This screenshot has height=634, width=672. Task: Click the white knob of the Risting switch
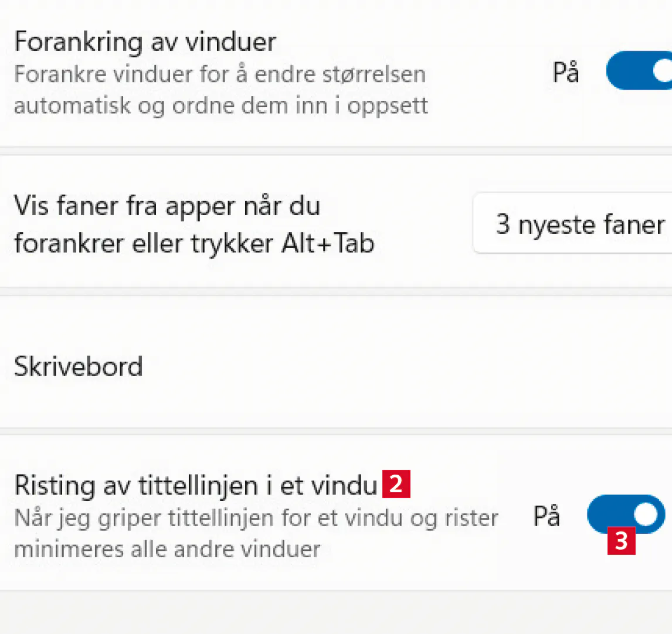pyautogui.click(x=646, y=514)
